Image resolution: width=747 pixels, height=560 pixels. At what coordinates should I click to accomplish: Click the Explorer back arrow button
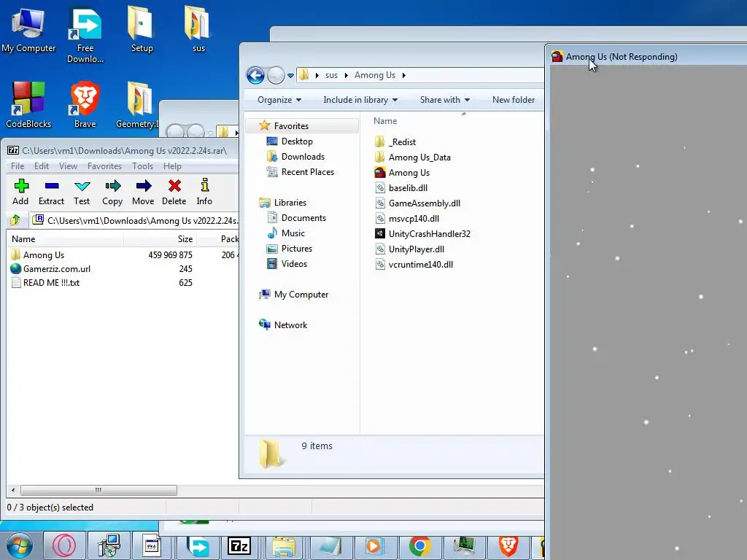click(255, 75)
